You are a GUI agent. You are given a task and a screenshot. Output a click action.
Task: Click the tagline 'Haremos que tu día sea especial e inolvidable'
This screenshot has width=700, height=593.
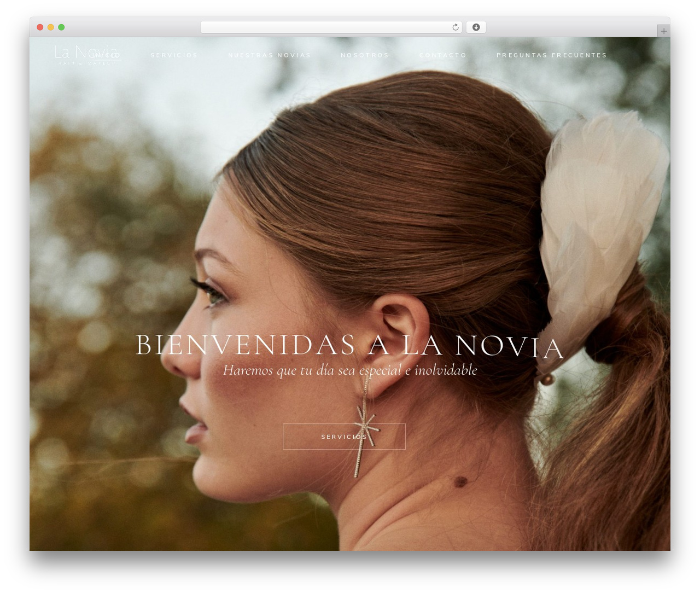pos(350,370)
